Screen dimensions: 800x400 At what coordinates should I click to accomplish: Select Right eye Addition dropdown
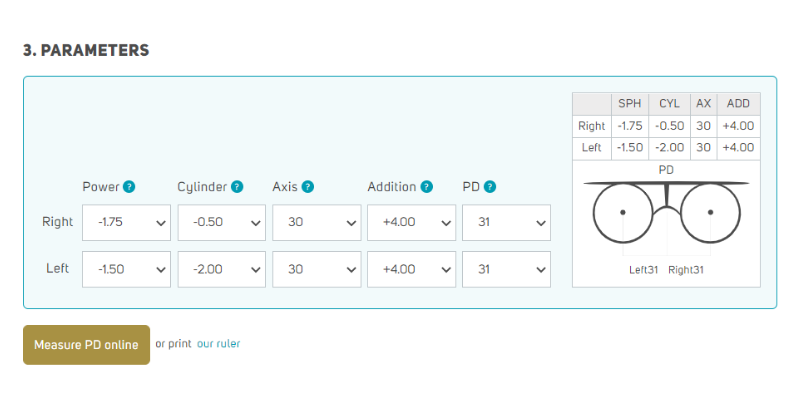(411, 223)
